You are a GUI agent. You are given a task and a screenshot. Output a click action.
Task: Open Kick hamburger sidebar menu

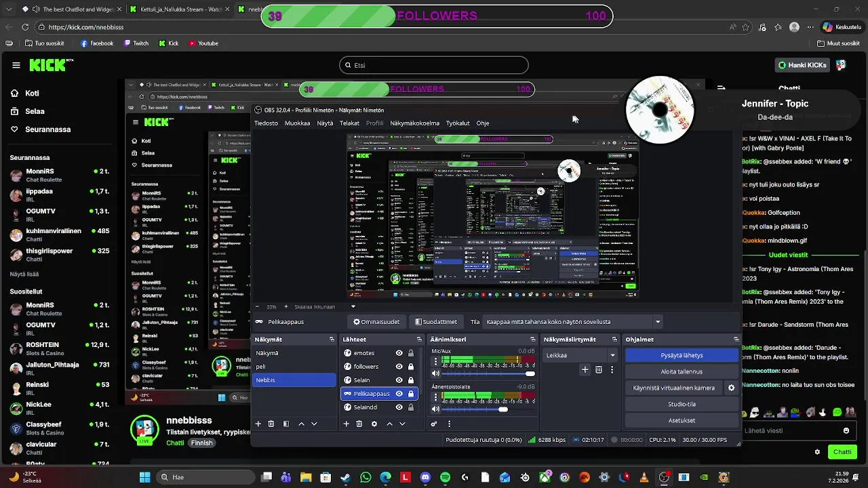pyautogui.click(x=16, y=65)
